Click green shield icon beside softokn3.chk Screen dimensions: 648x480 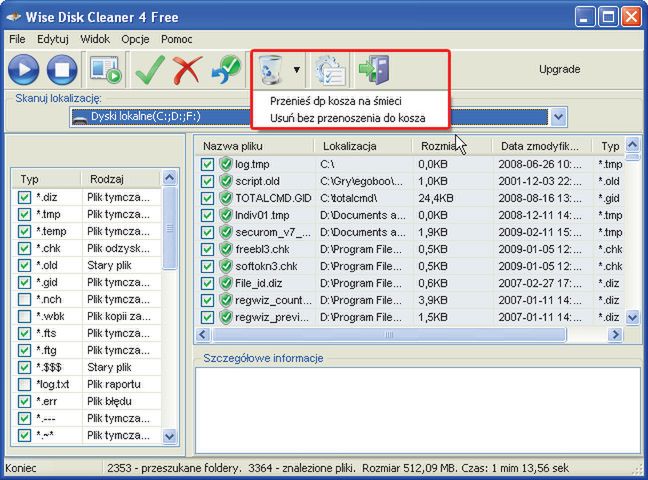click(x=226, y=266)
